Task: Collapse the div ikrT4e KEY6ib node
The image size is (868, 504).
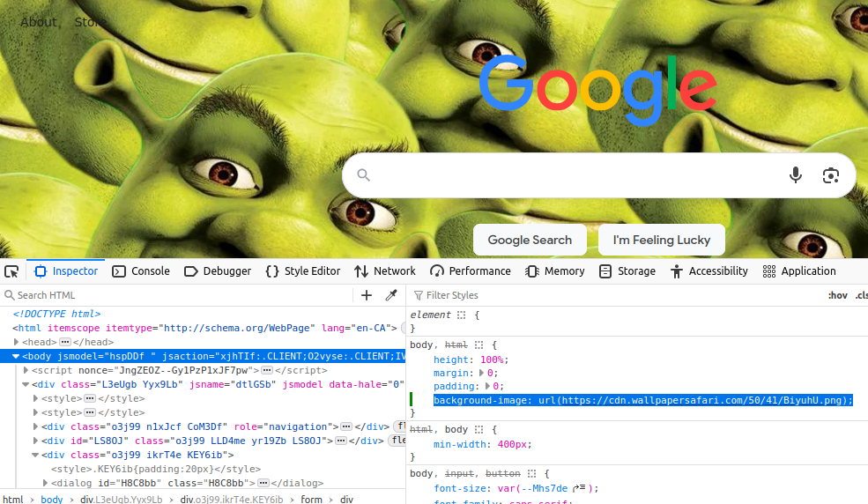Action: click(35, 455)
